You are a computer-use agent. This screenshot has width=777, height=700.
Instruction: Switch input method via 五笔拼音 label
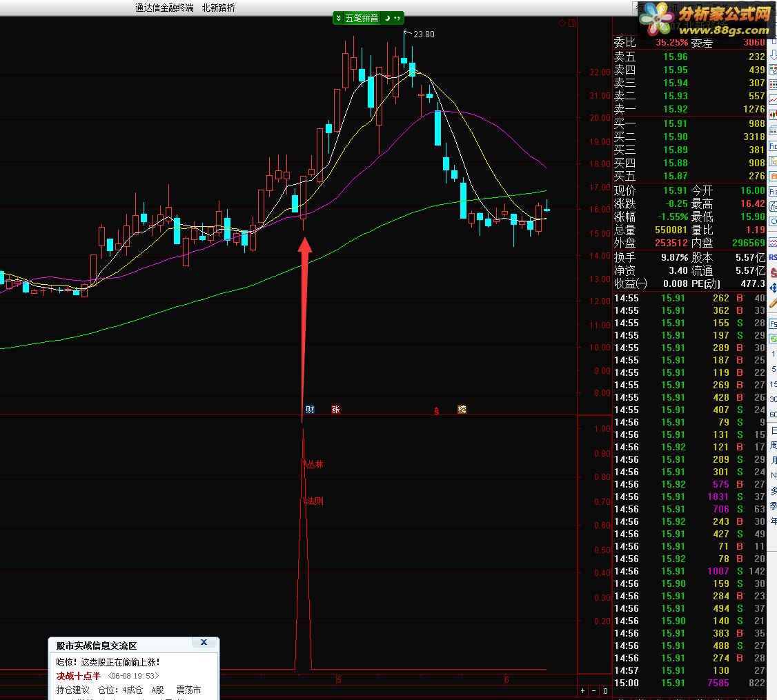pos(362,19)
